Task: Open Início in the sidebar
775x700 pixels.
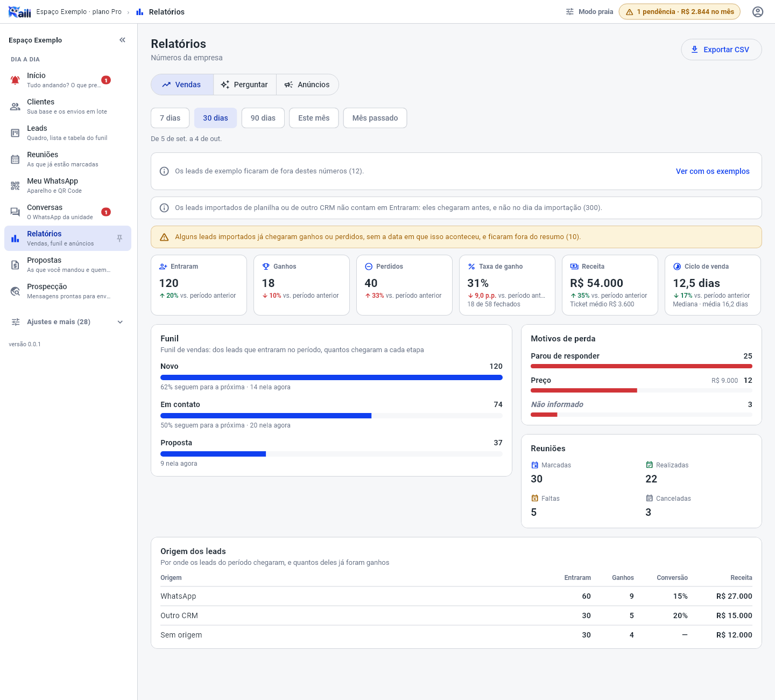Action: pos(68,80)
